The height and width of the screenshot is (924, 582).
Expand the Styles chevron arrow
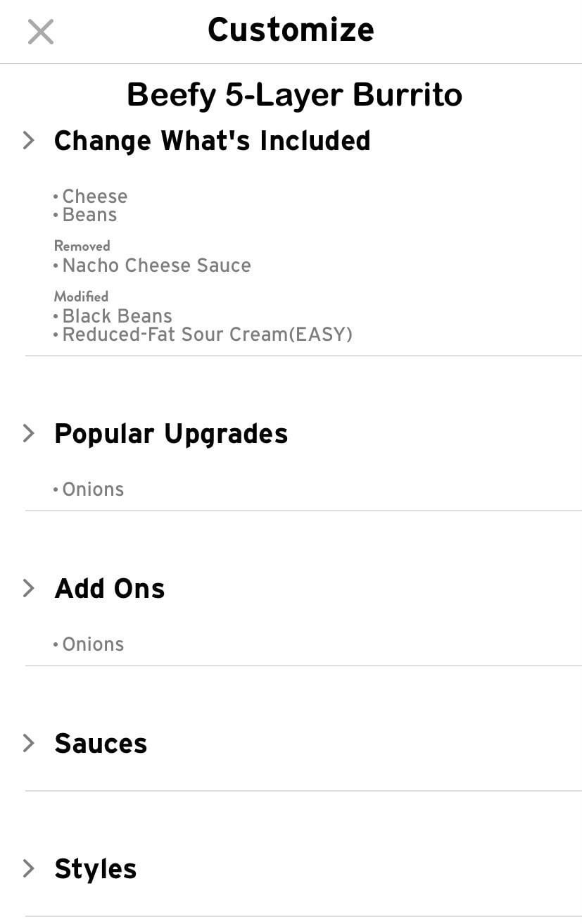pos(29,868)
